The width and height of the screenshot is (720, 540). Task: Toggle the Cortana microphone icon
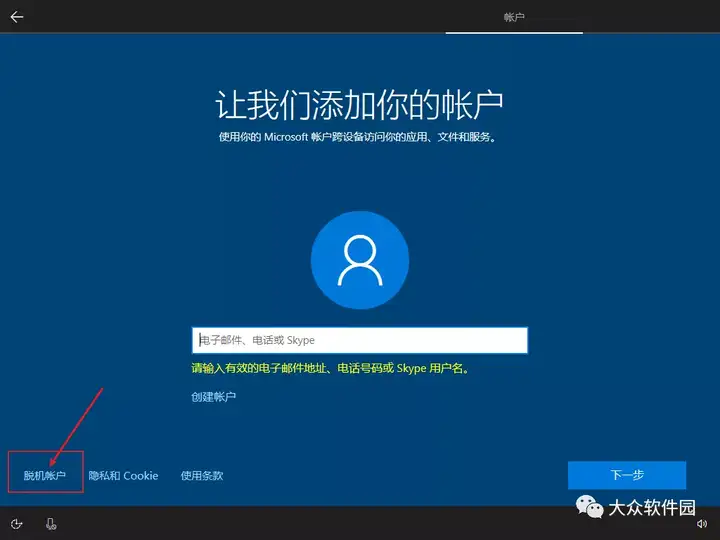pos(51,524)
